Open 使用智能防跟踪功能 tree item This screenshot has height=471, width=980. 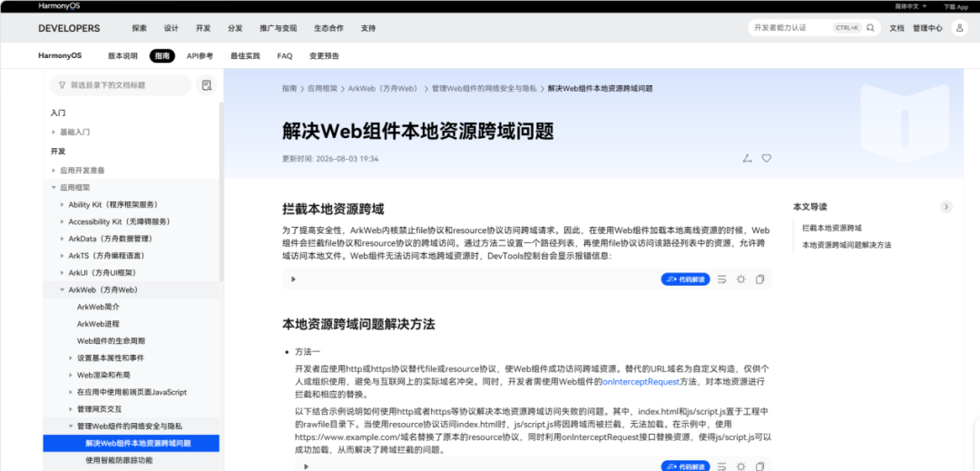(x=119, y=460)
